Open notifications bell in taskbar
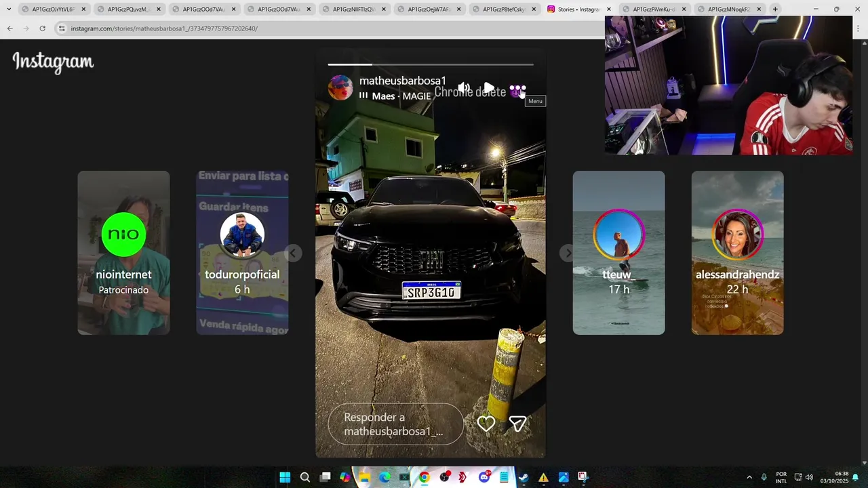 856,477
